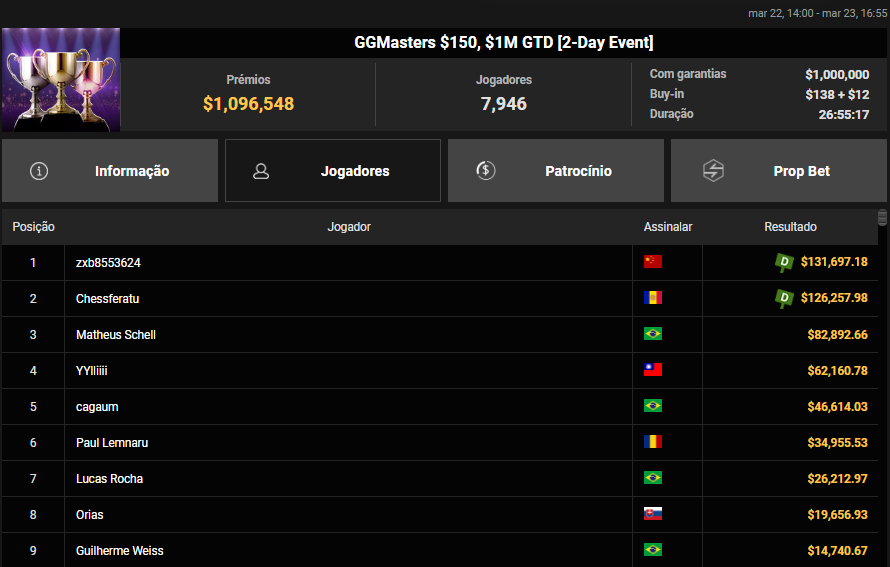Select player cagaum
890x567 pixels.
tap(97, 407)
